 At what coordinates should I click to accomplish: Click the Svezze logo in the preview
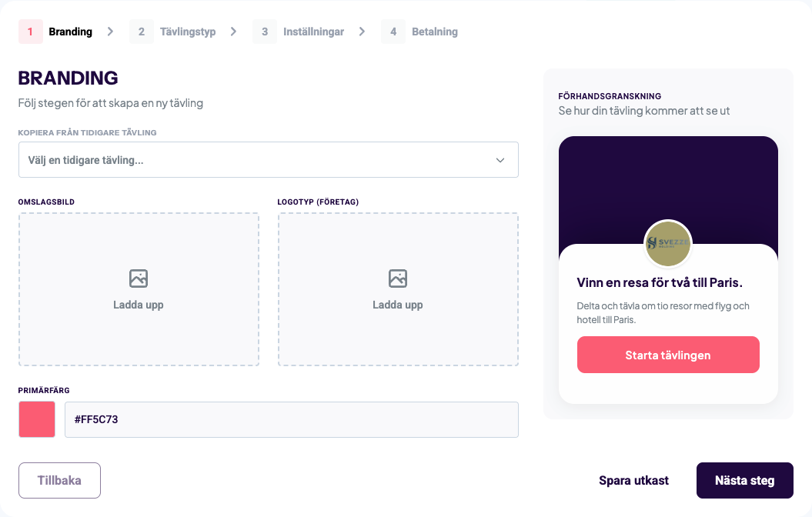(x=668, y=244)
